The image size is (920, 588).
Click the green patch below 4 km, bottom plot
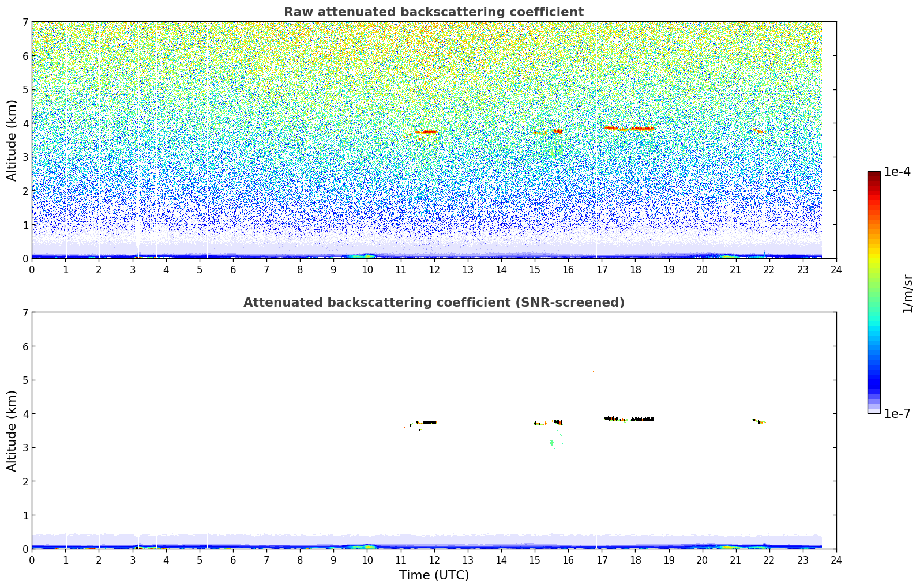pyautogui.click(x=552, y=443)
